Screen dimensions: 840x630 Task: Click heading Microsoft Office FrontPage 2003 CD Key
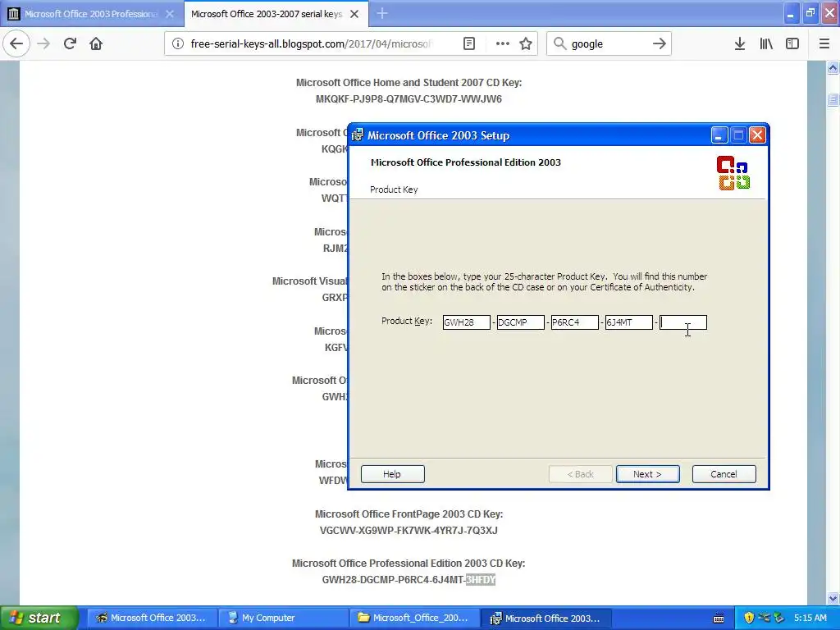[x=409, y=514]
